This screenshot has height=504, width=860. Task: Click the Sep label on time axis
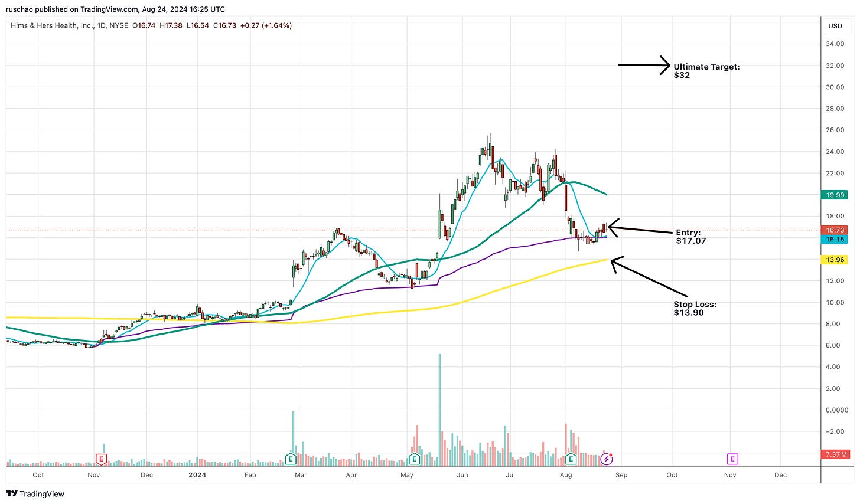tap(621, 474)
